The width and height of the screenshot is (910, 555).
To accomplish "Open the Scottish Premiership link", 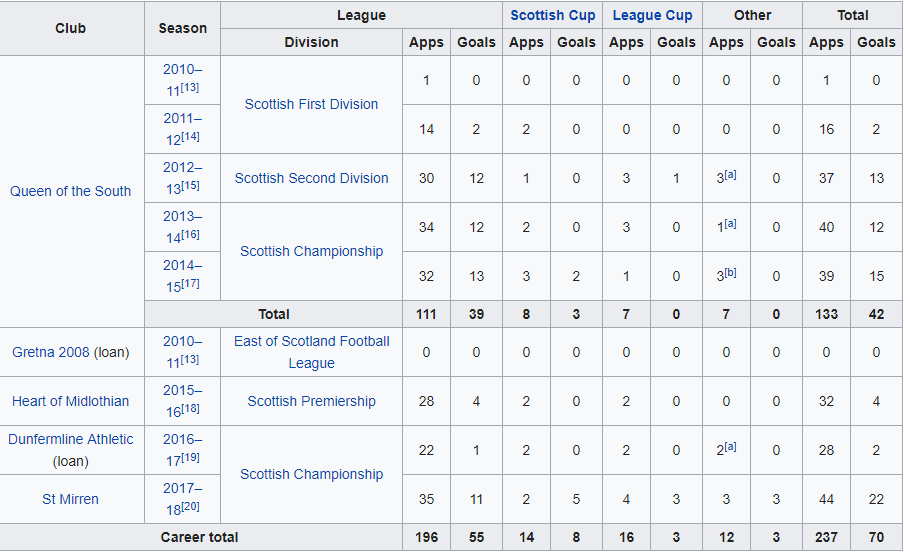I will (x=311, y=401).
